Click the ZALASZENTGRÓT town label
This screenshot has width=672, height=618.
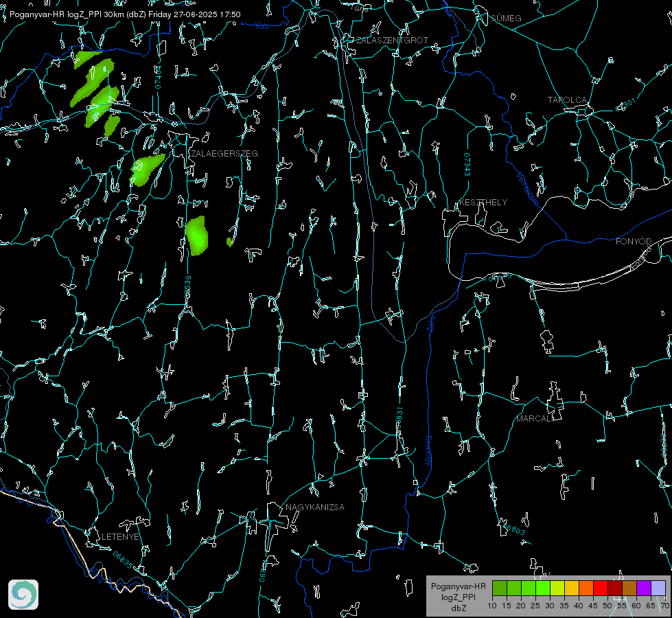(392, 41)
